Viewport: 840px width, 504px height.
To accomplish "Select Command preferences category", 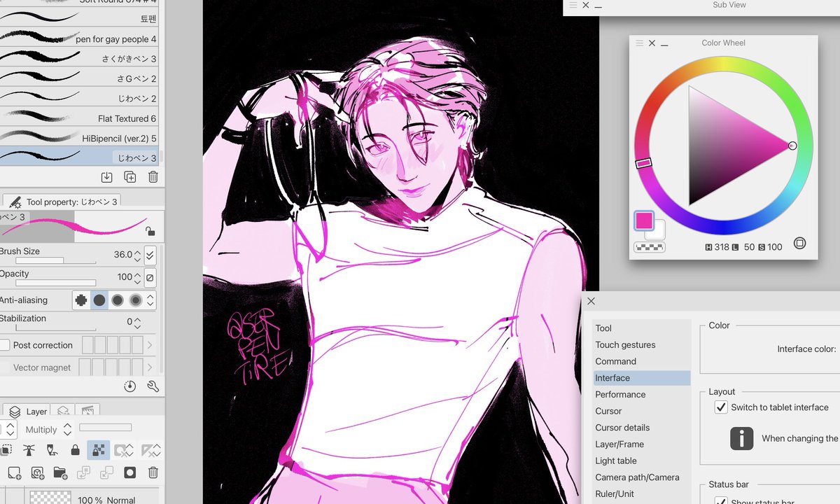I will tap(615, 361).
